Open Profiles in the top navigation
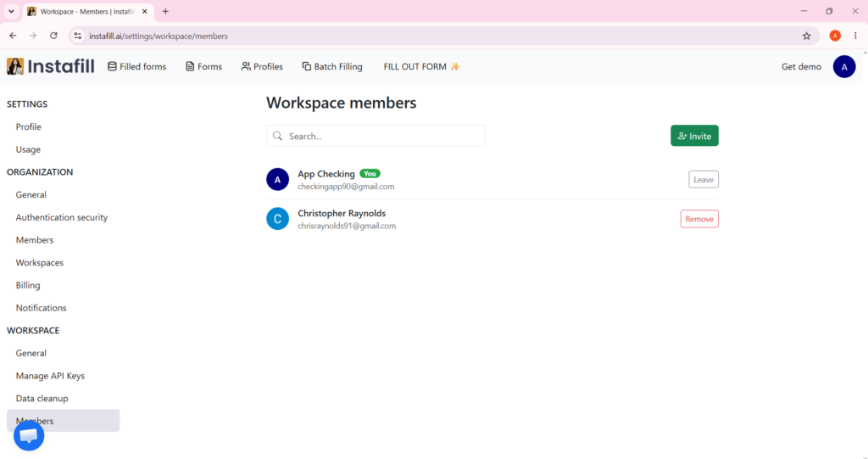 (x=262, y=66)
